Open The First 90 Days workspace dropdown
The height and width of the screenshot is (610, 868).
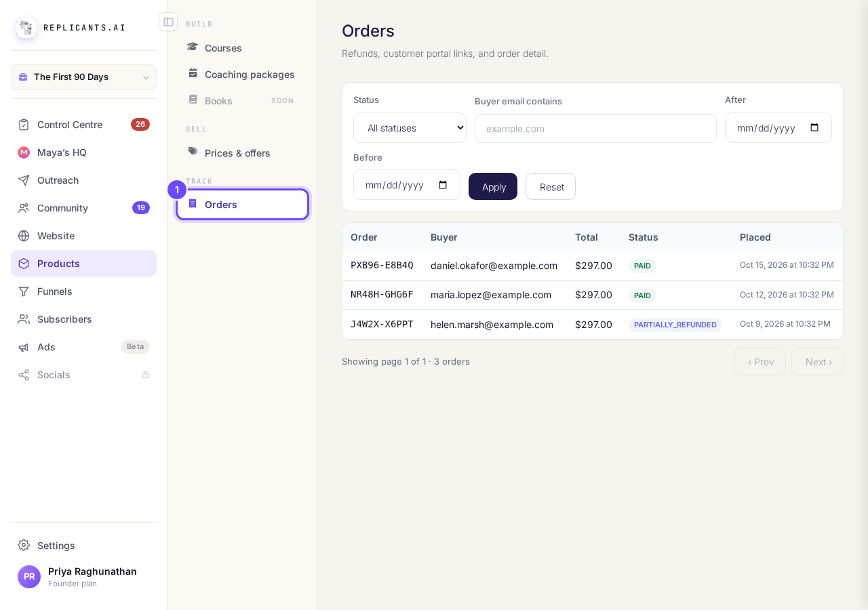click(x=83, y=77)
